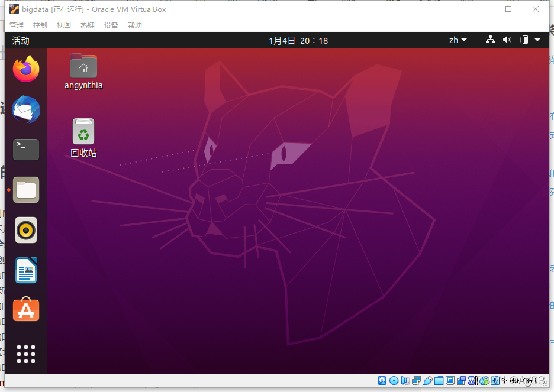Select the angynthia home folder icon
The image size is (554, 392).
point(83,66)
